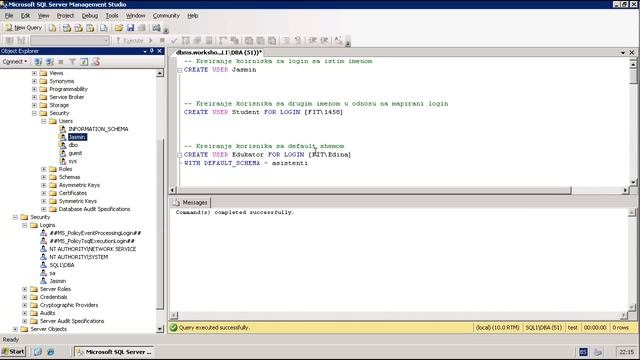Click Object Explorer connect server icon
This screenshot has height=360, width=640.
tap(38, 62)
